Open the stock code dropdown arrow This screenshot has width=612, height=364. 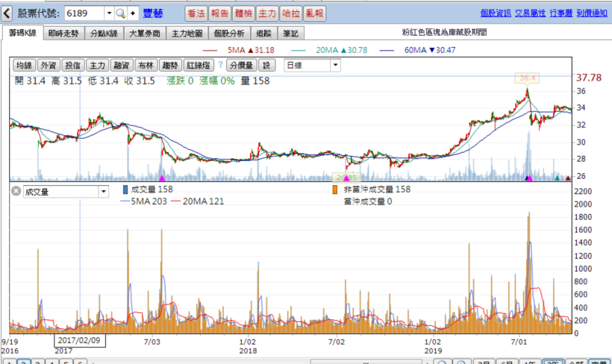(x=109, y=13)
